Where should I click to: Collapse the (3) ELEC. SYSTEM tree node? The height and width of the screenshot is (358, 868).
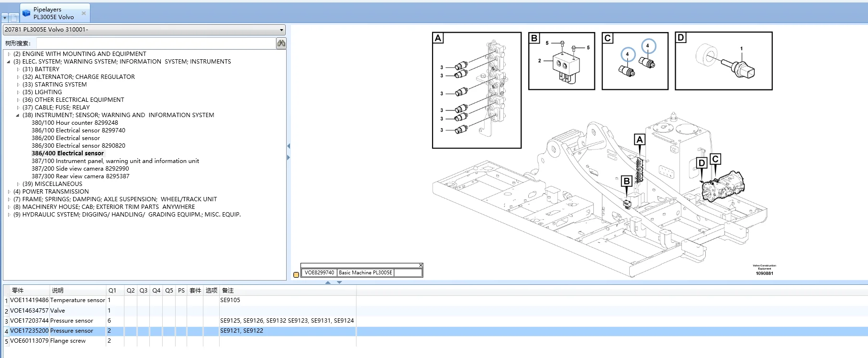pyautogui.click(x=9, y=62)
